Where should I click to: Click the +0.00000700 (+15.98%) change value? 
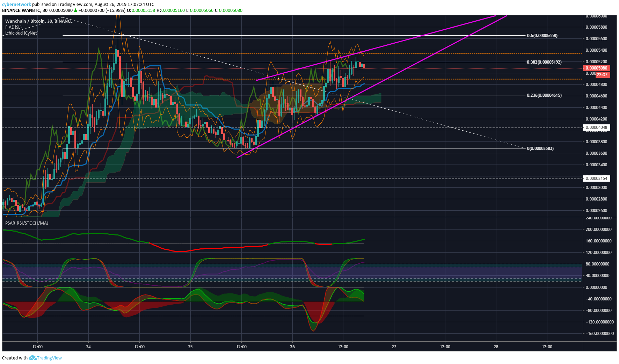coord(102,10)
